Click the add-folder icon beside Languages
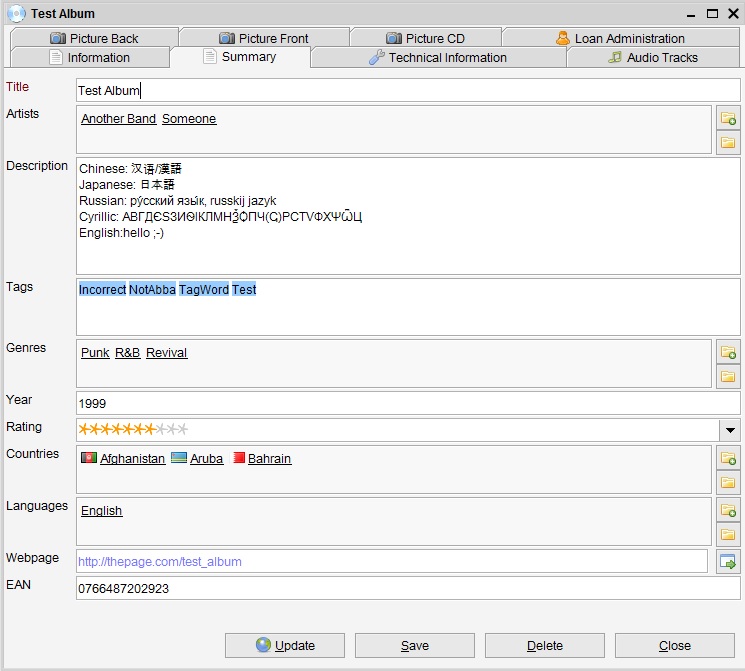745x671 pixels. coord(728,510)
